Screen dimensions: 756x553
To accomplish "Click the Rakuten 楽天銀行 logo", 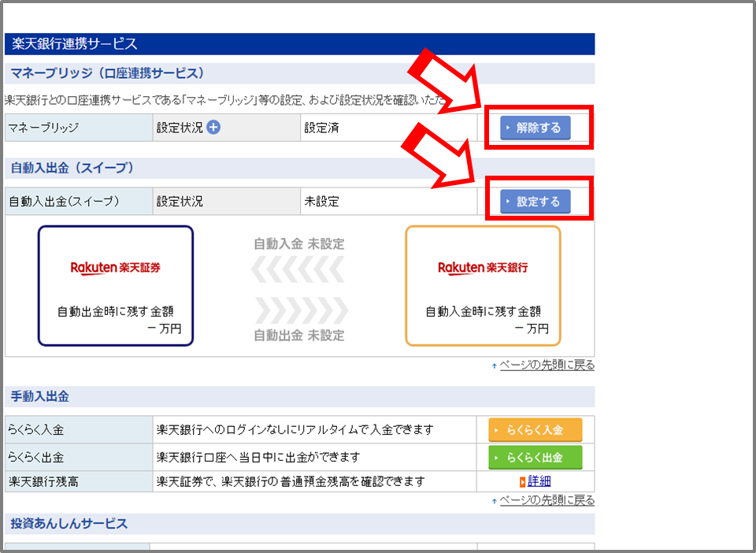I will tap(483, 268).
